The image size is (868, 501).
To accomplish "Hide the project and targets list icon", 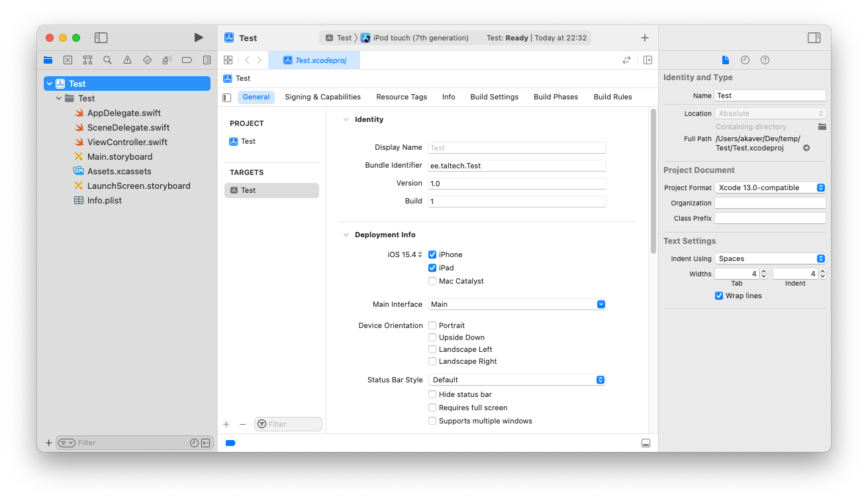I will pyautogui.click(x=227, y=97).
